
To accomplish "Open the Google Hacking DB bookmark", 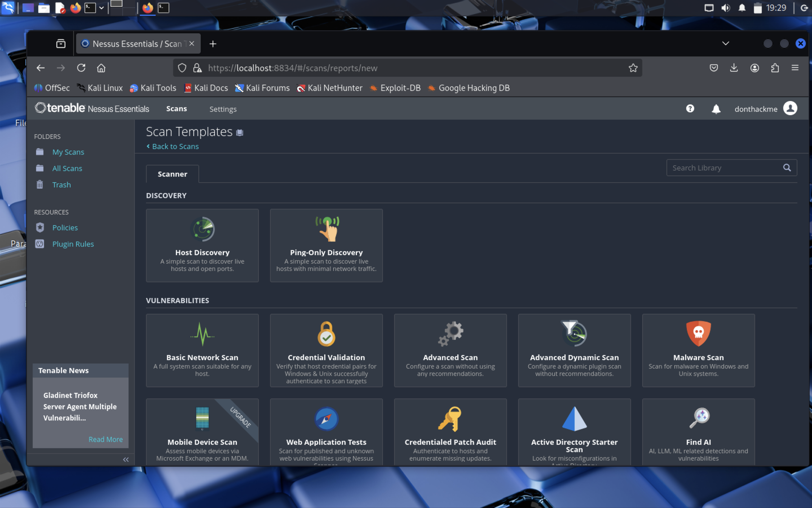I will pos(469,88).
